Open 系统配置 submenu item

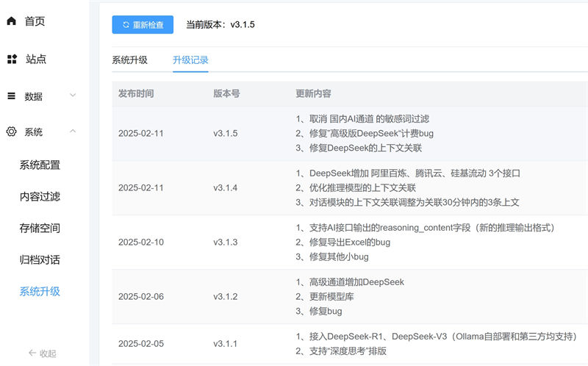[40, 165]
